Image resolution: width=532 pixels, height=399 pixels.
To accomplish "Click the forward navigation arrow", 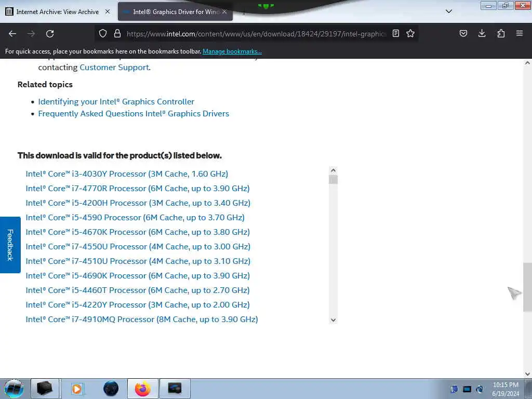I will tap(31, 34).
